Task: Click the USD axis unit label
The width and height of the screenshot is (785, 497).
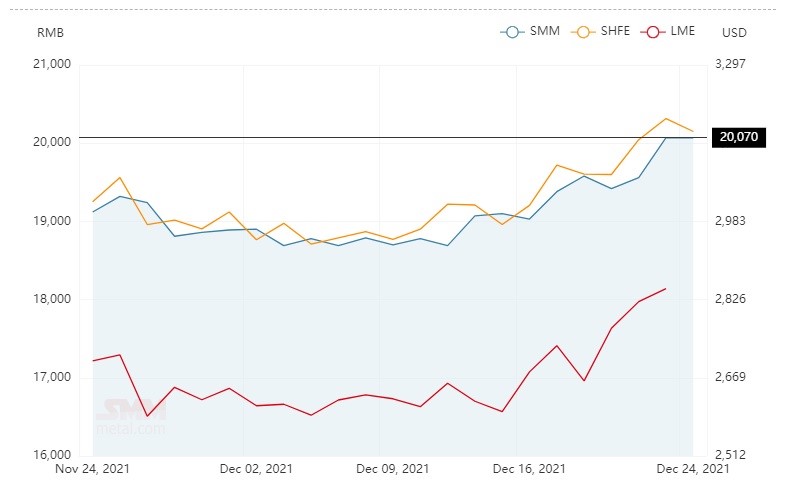Action: pyautogui.click(x=734, y=33)
